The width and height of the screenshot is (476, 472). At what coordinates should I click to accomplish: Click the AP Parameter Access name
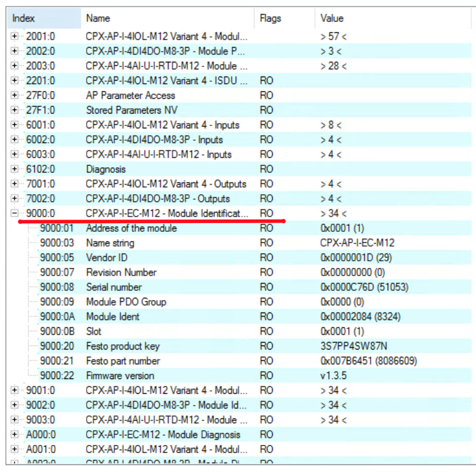click(131, 95)
